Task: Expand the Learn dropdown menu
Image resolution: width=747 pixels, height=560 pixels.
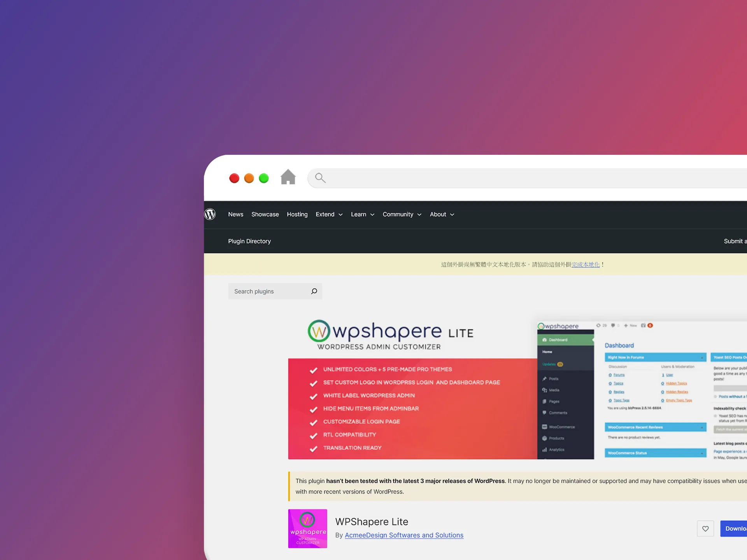Action: point(363,214)
